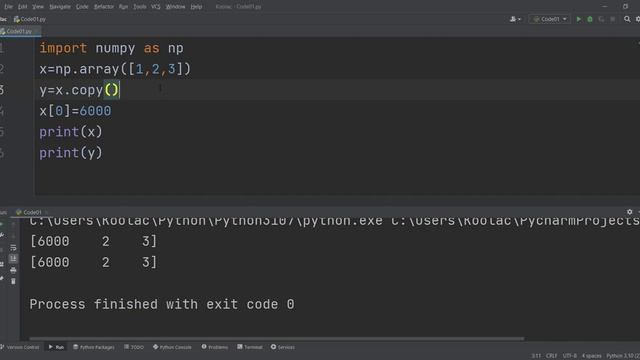Open the Refactor menu
This screenshot has height=360, width=640.
(x=104, y=7)
